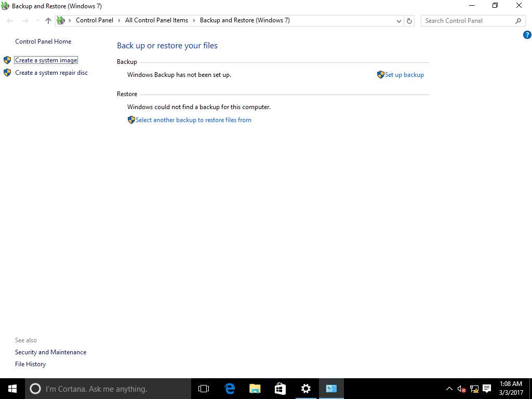The width and height of the screenshot is (532, 399).
Task: Show hidden system tray icons
Action: (x=449, y=389)
